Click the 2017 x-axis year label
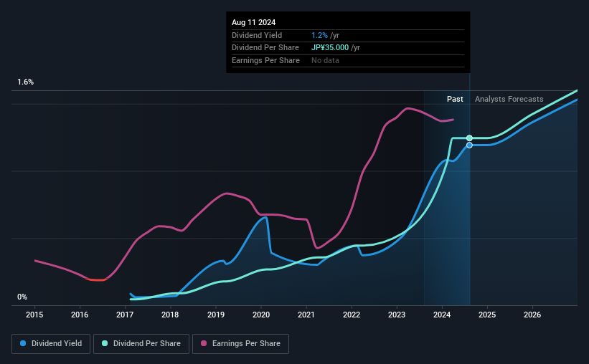 pos(125,315)
